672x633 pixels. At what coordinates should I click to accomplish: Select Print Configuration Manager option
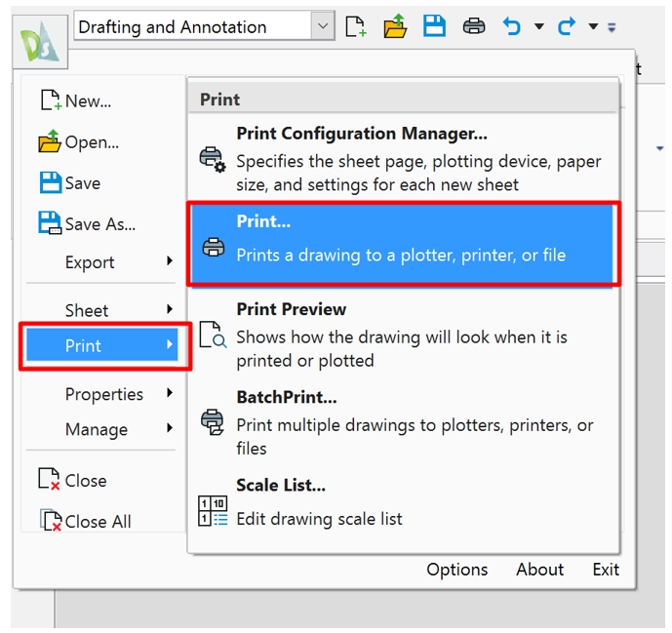(x=361, y=134)
